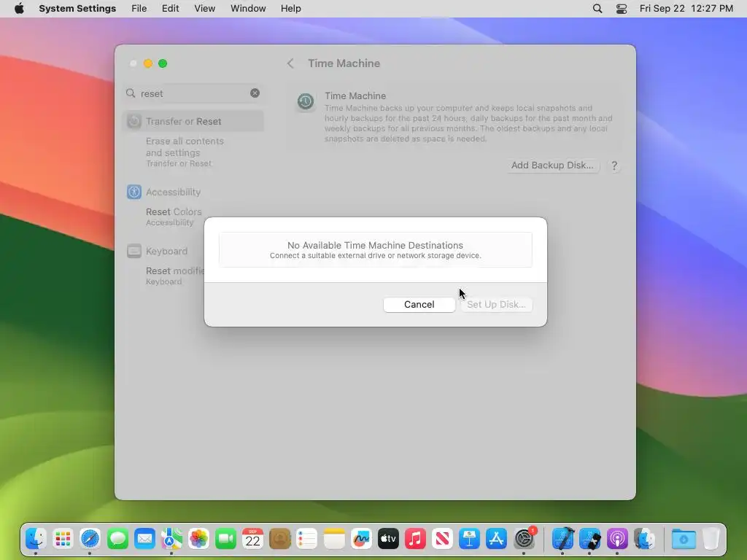Launch Keynote from the Dock
Screen dimensions: 747x560
coord(469,539)
